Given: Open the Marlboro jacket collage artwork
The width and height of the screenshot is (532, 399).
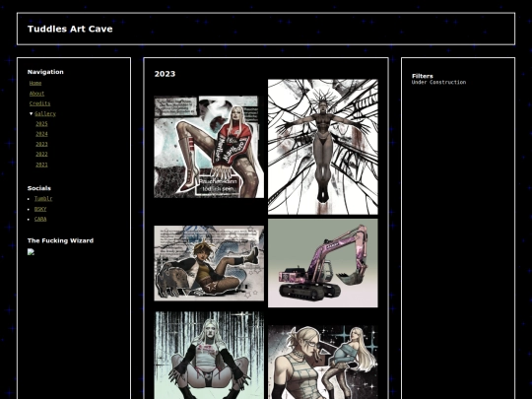Looking at the screenshot, I should [x=209, y=147].
